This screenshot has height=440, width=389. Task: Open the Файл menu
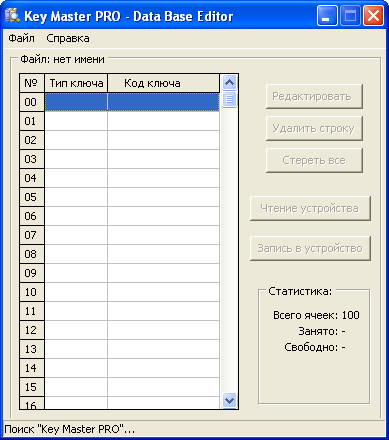pos(21,38)
